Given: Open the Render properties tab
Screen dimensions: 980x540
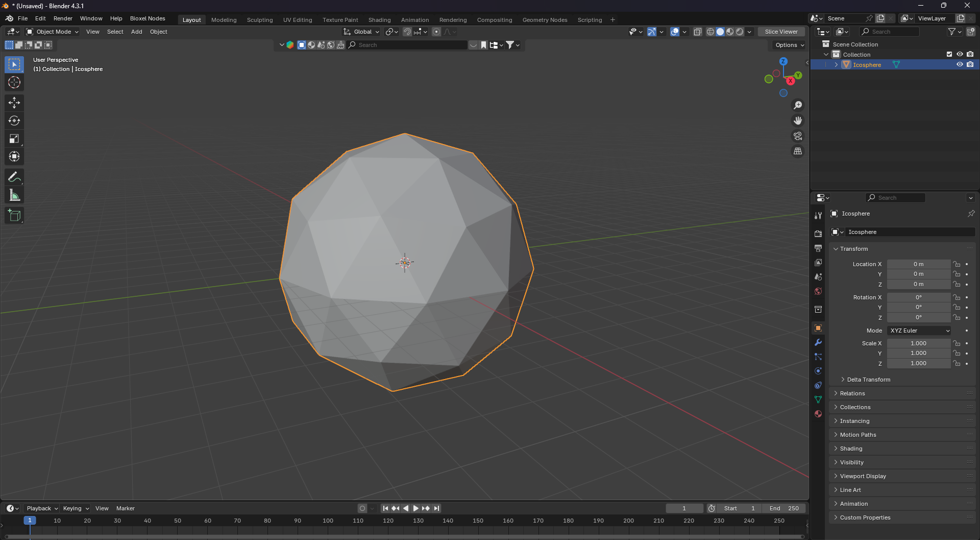Looking at the screenshot, I should 818,233.
